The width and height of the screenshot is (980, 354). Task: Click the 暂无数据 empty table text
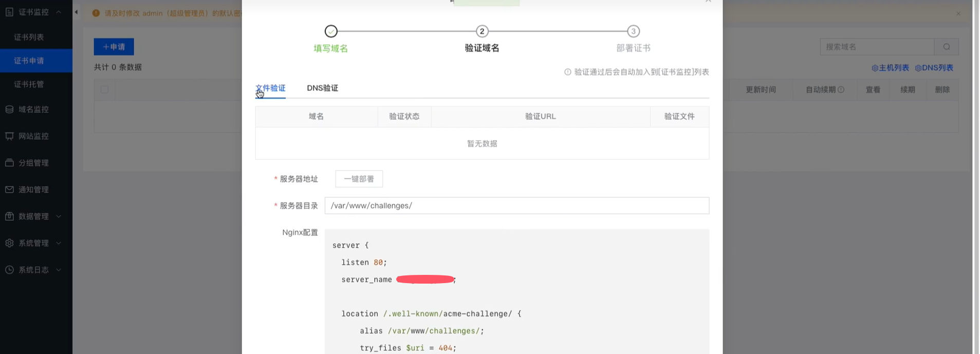(x=482, y=143)
